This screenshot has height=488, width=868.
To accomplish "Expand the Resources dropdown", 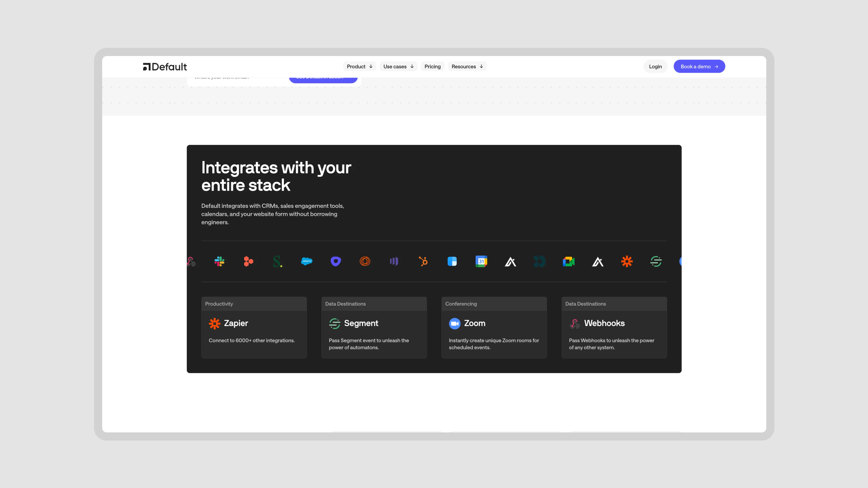I will [467, 67].
